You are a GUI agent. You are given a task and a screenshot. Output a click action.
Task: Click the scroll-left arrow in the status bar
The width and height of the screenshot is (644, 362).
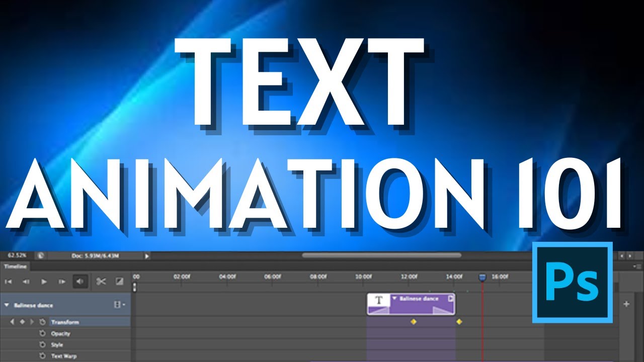click(622, 256)
